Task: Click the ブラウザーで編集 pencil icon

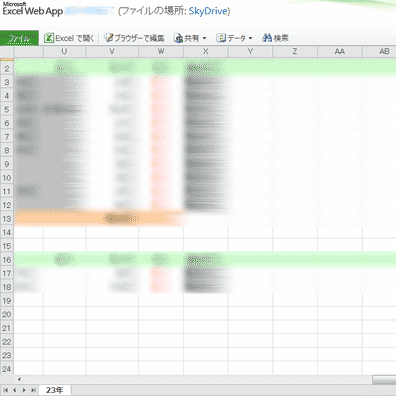Action: click(109, 38)
